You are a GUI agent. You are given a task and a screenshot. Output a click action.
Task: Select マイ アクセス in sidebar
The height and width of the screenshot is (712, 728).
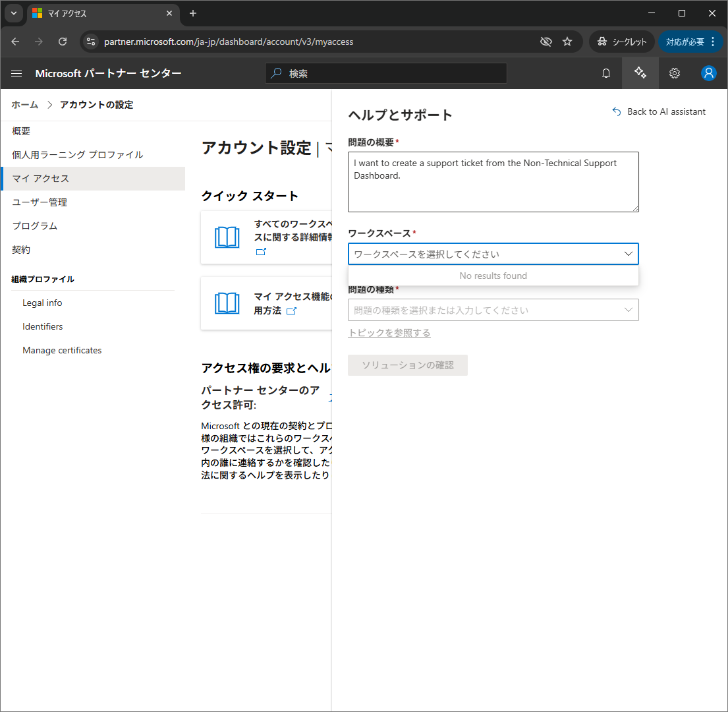(x=93, y=179)
